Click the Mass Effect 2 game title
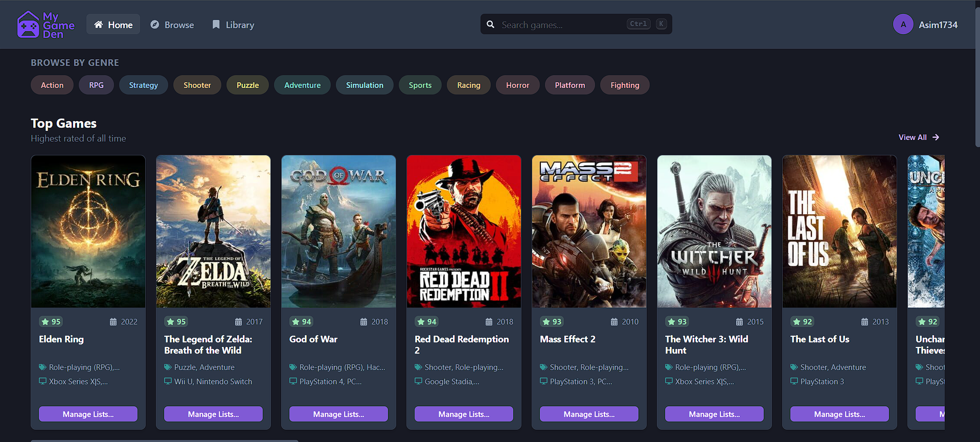The image size is (980, 442). [567, 339]
